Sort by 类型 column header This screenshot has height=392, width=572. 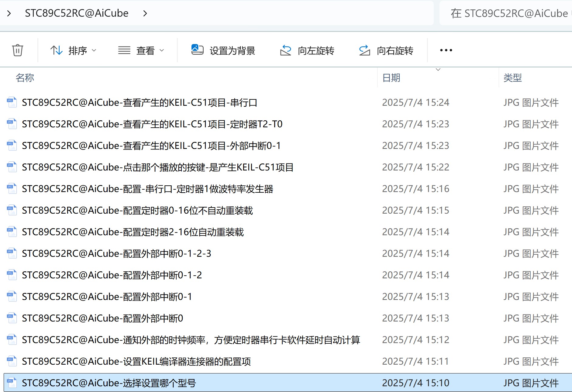(512, 78)
